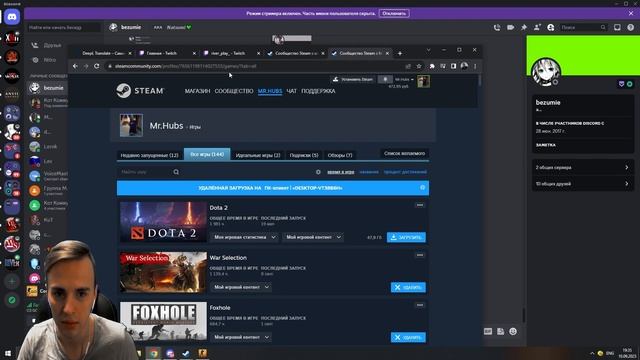Open Explore servers compass icon

pyautogui.click(x=12, y=300)
